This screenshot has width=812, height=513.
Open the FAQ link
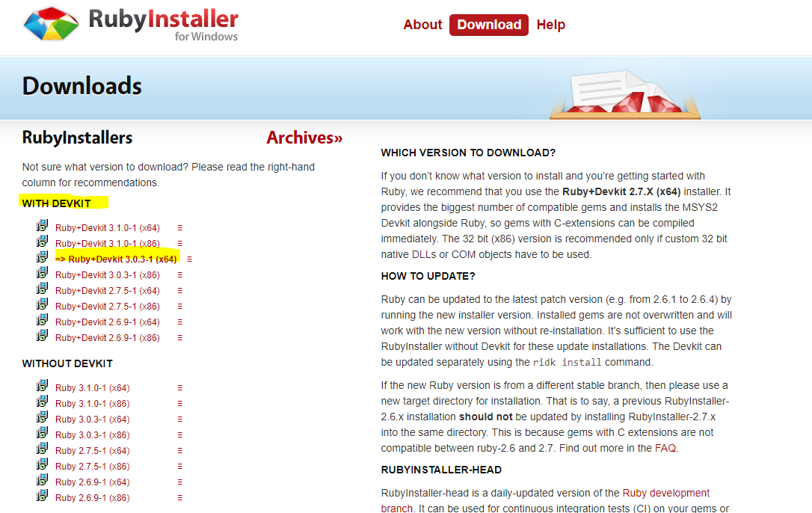[x=665, y=448]
